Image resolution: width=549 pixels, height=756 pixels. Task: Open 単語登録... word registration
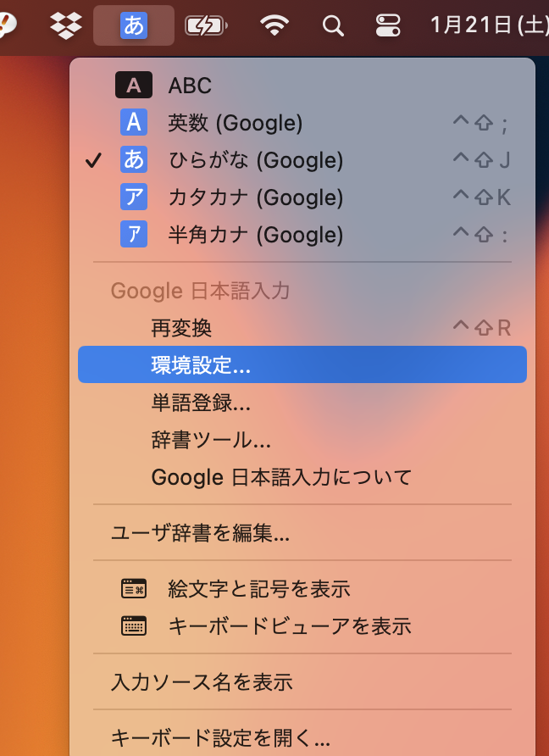[x=201, y=403]
